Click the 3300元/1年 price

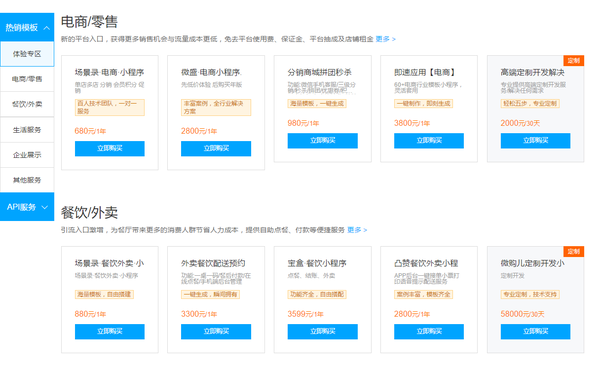[x=199, y=314]
